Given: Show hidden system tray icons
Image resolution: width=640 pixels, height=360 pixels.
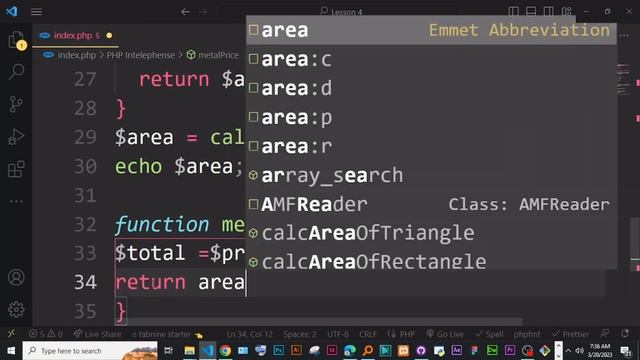Looking at the screenshot, I should [x=568, y=351].
